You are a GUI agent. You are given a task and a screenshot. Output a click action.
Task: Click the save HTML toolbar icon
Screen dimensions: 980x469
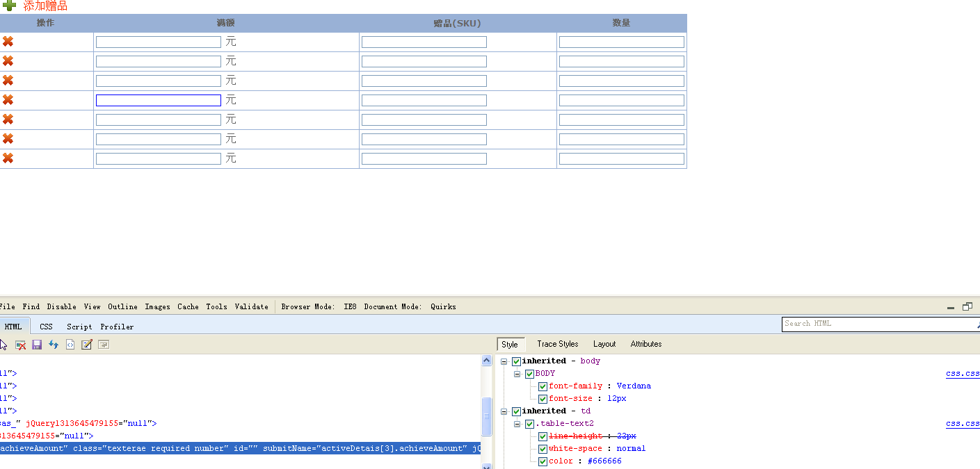[37, 345]
